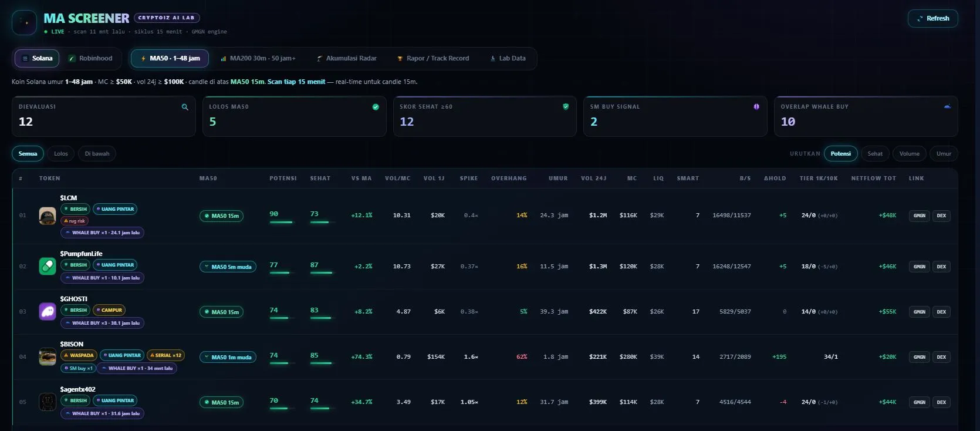Open DEX link for $BISON

pos(941,357)
